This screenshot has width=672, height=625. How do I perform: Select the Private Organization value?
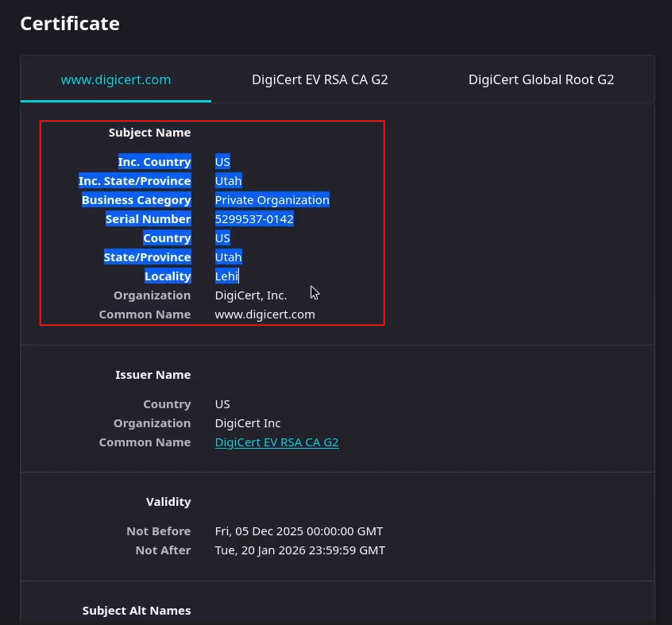click(x=272, y=200)
